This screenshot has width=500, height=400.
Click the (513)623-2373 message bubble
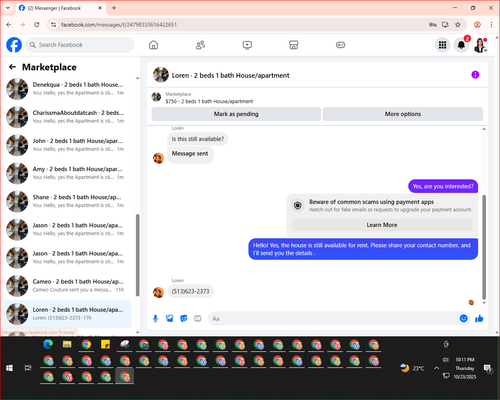coord(190,291)
